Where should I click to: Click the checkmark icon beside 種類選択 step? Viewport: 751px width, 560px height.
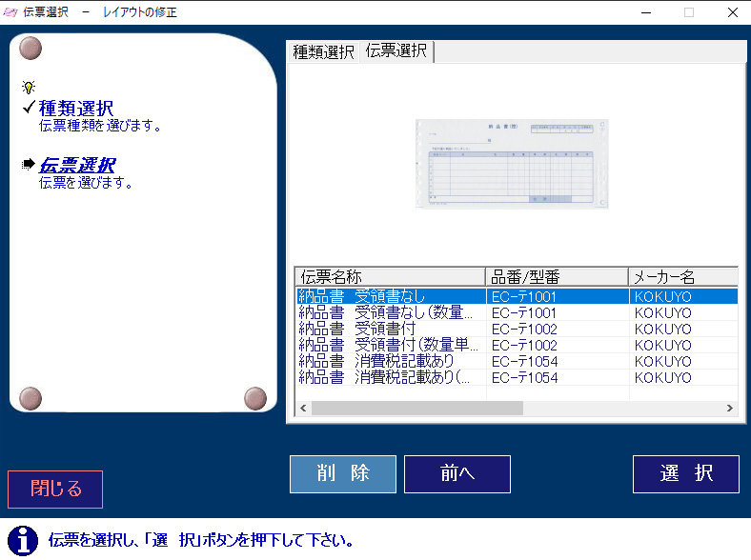(x=28, y=107)
